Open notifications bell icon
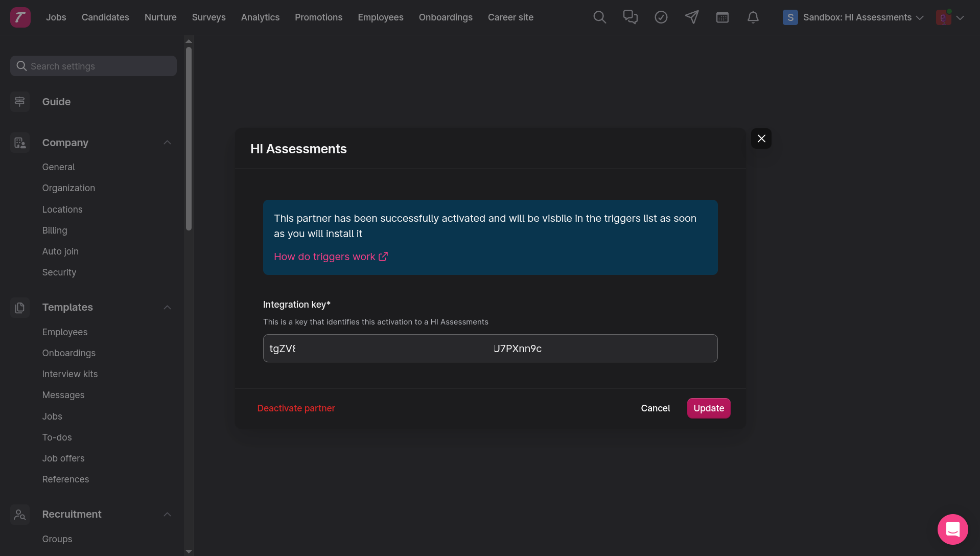The height and width of the screenshot is (556, 980). tap(753, 17)
